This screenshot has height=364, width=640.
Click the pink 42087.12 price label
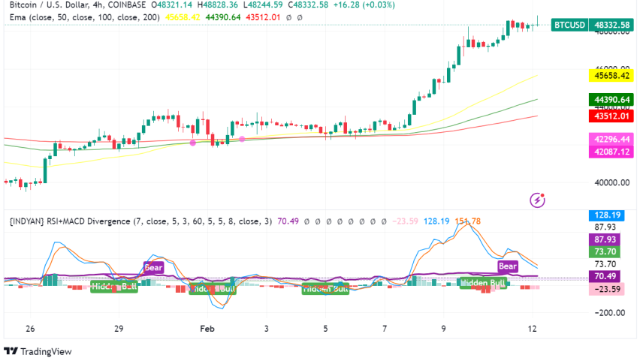click(611, 152)
